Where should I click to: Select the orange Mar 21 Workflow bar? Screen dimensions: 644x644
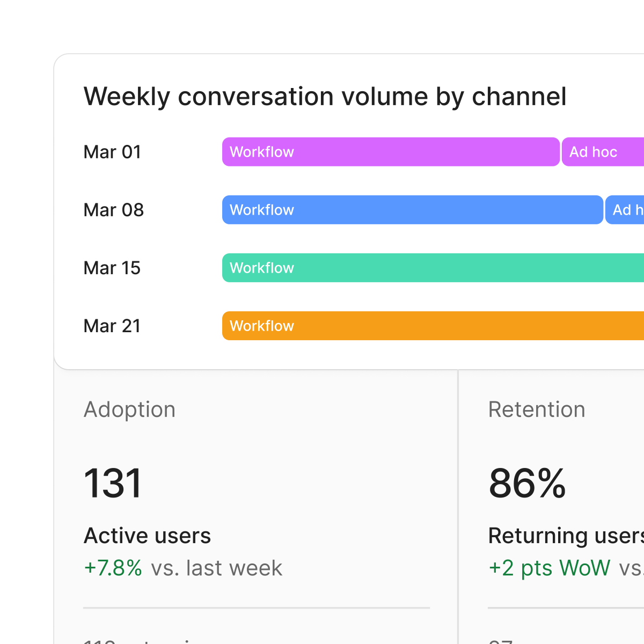click(433, 326)
